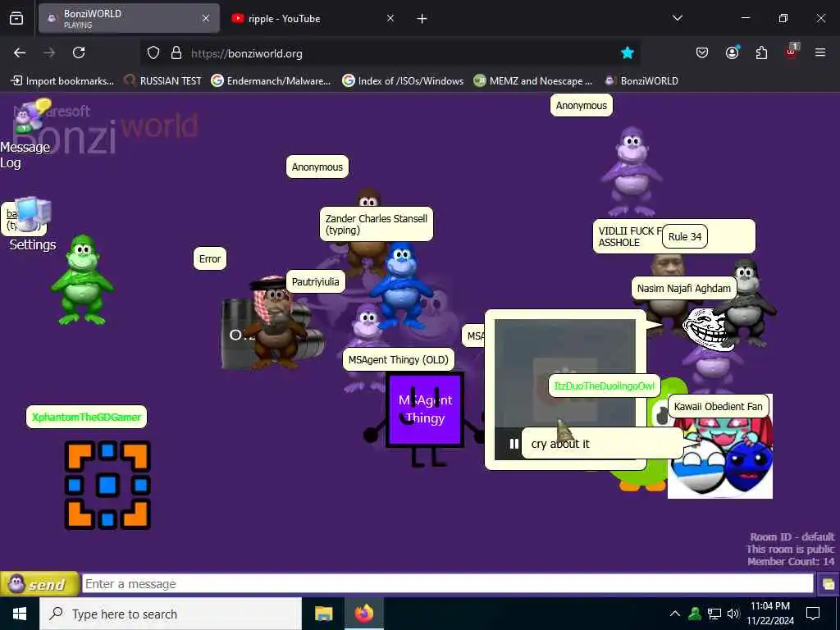Click the green Bonzi character

coord(82,281)
